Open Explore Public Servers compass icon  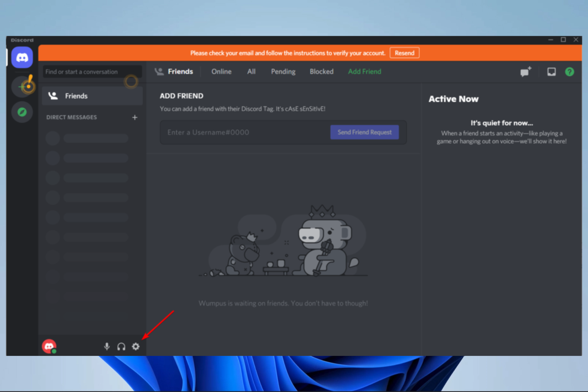coord(22,112)
